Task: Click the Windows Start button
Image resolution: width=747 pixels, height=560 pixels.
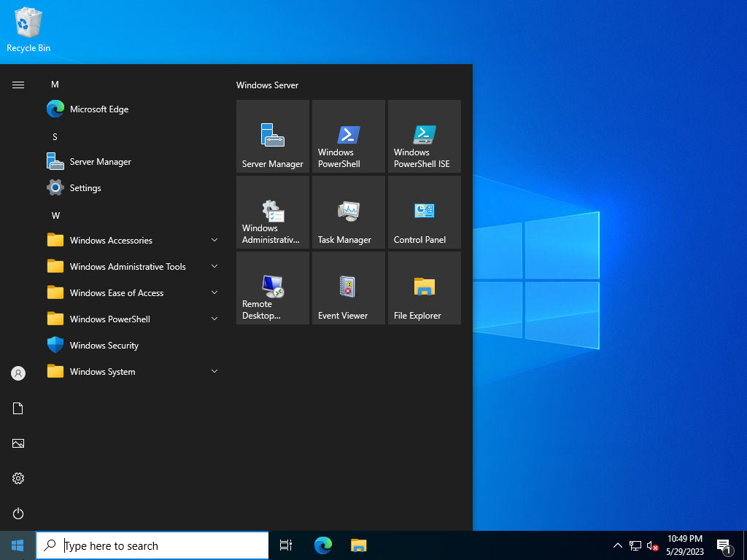Action: click(x=18, y=545)
